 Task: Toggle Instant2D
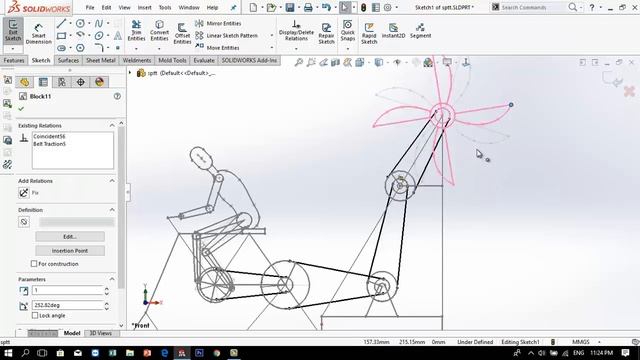pos(393,31)
